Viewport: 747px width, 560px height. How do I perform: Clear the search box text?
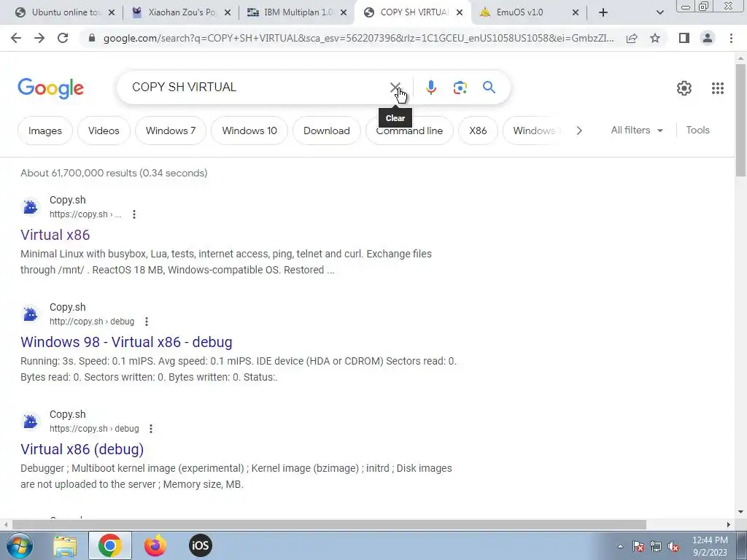click(395, 87)
